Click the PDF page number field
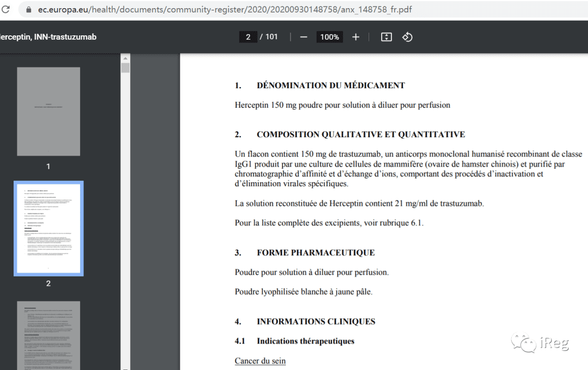The height and width of the screenshot is (370, 588). pos(248,37)
